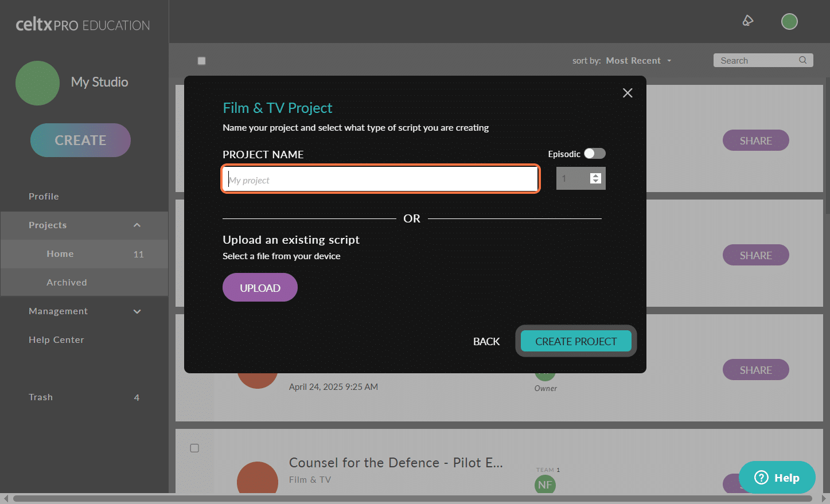Click the Celtx Pro Education logo
830x504 pixels.
82,24
